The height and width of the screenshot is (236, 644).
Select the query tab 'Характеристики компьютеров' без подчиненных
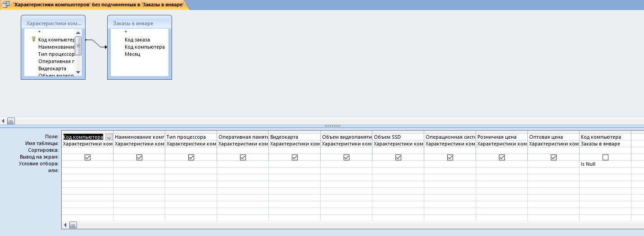click(95, 5)
